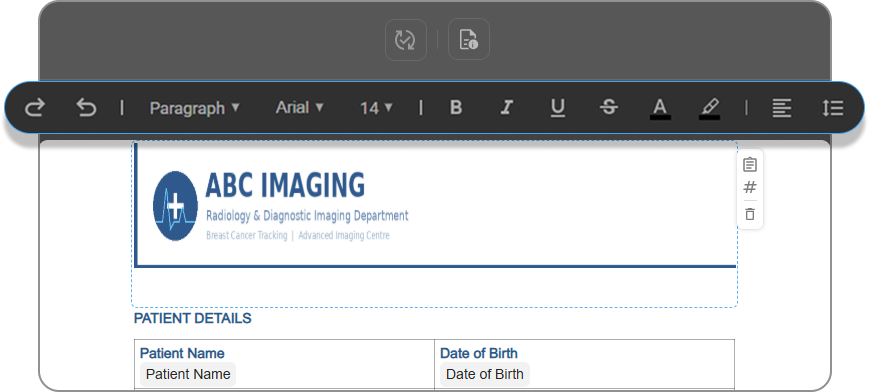Screen dimensions: 869x392
Task: Open the Arial font dropdown
Action: point(299,107)
